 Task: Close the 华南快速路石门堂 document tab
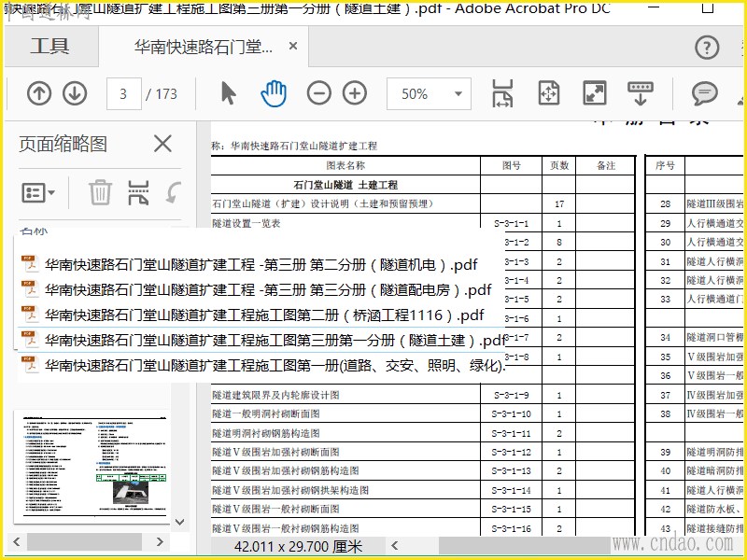(x=293, y=46)
